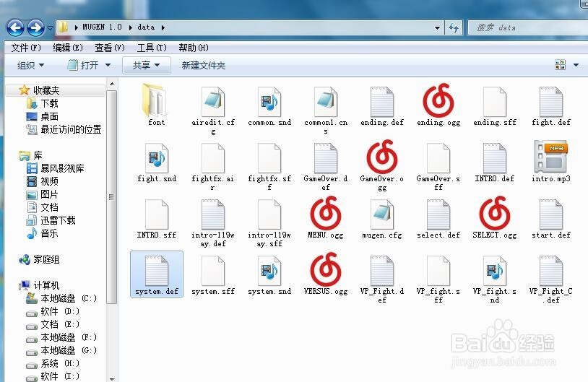The height and width of the screenshot is (382, 588).
Task: Open the font folder icon
Action: tap(156, 100)
